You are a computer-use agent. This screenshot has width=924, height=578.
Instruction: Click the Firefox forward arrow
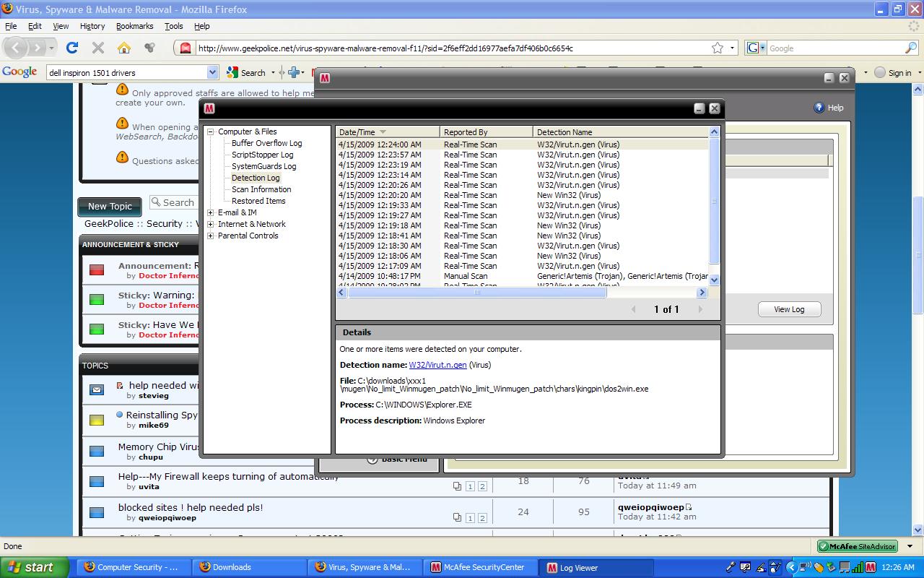click(x=38, y=48)
